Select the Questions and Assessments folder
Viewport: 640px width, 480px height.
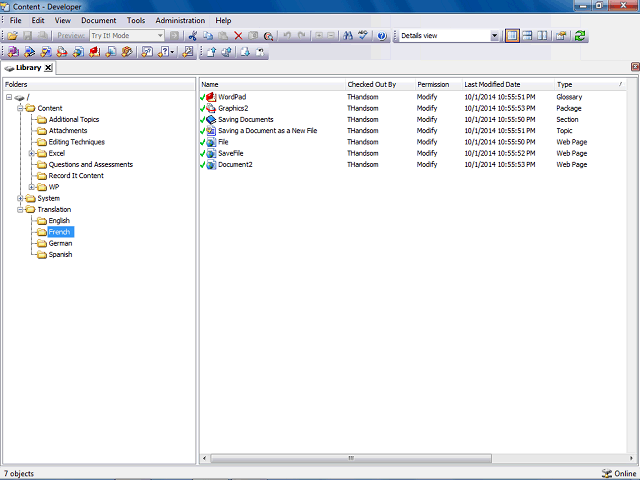tap(91, 164)
